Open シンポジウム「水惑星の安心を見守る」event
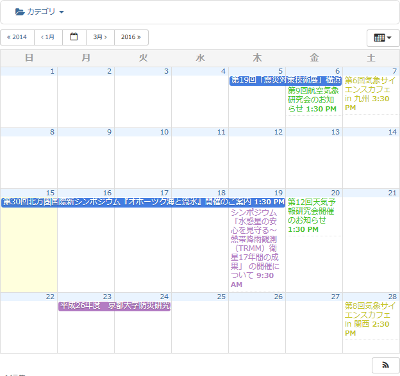Viewport: 400px width, 376px height. point(255,248)
